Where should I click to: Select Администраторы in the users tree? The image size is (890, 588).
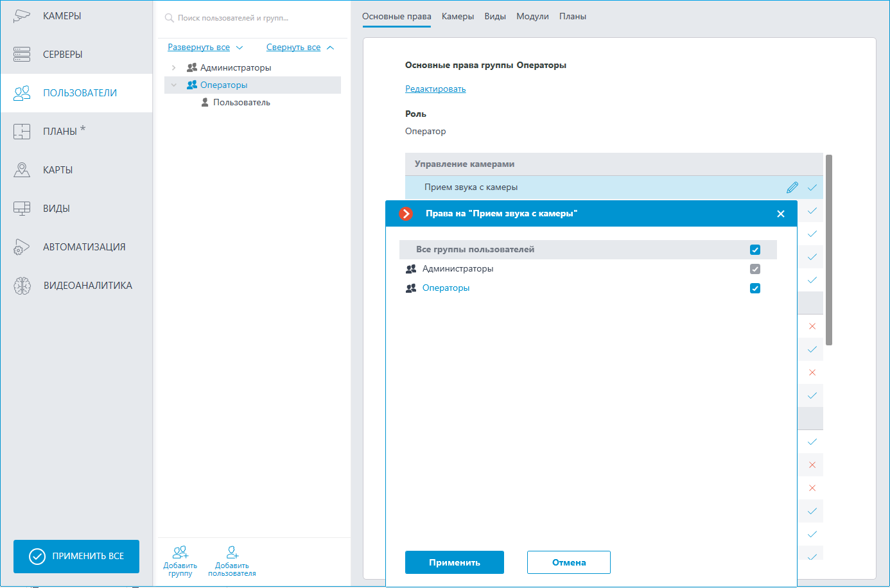pos(236,67)
